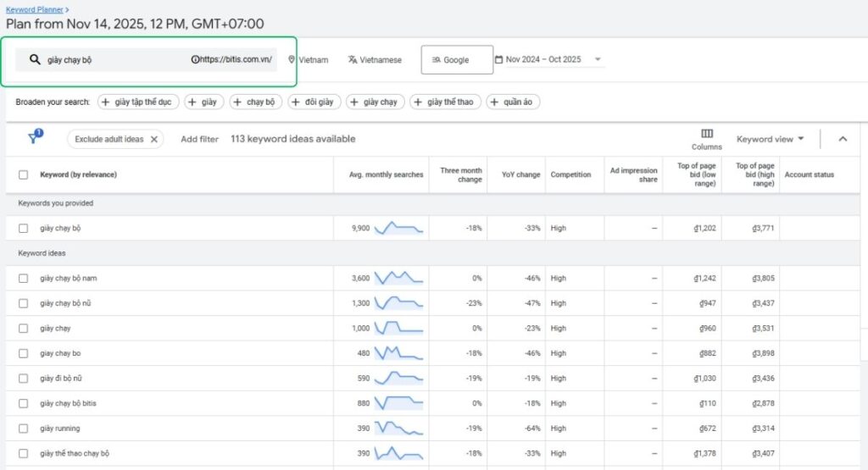Remove the Exclude adult ideas filter
Viewport: 868px width, 470px height.
pyautogui.click(x=154, y=140)
